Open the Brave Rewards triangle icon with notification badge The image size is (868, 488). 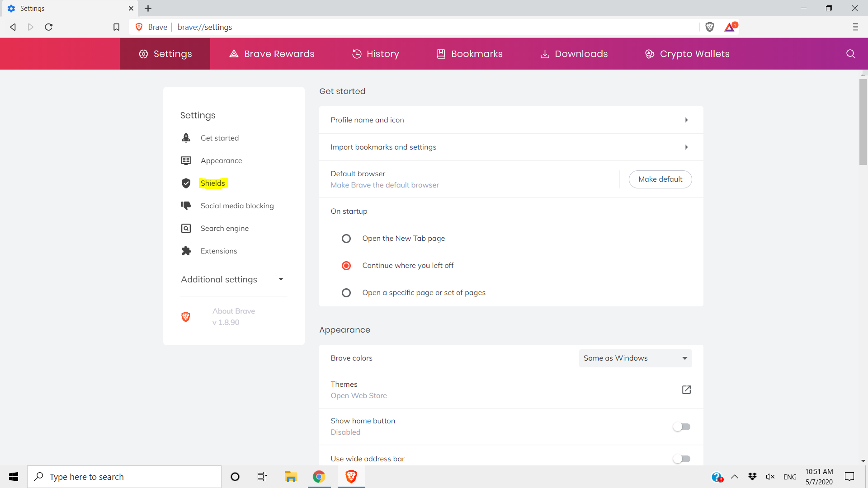pos(730,27)
